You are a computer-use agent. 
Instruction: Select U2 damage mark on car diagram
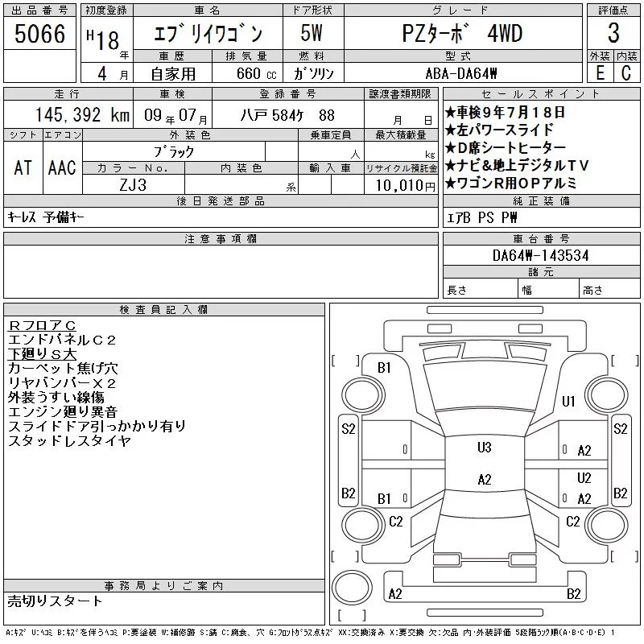coord(584,478)
